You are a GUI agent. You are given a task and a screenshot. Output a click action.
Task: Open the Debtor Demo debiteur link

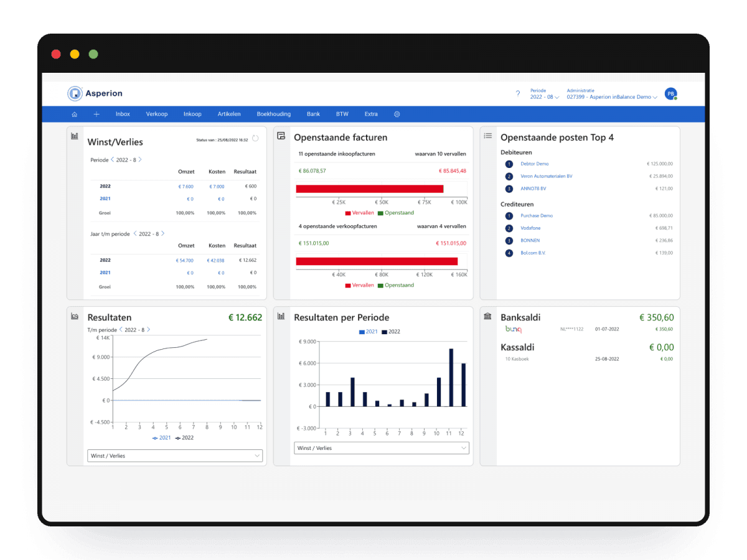coord(534,164)
